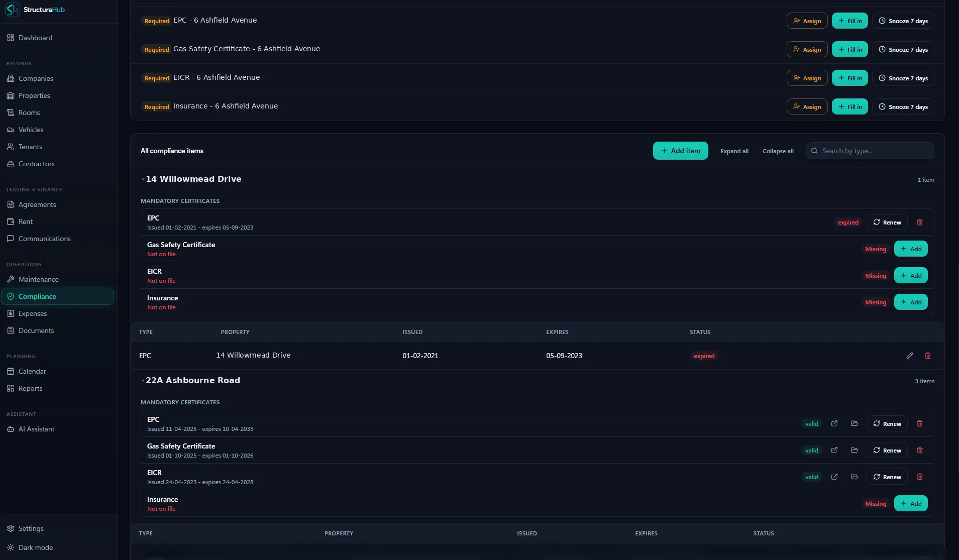Screen dimensions: 959x560
Task: Open the Calendar planning page
Action: coord(59,371)
